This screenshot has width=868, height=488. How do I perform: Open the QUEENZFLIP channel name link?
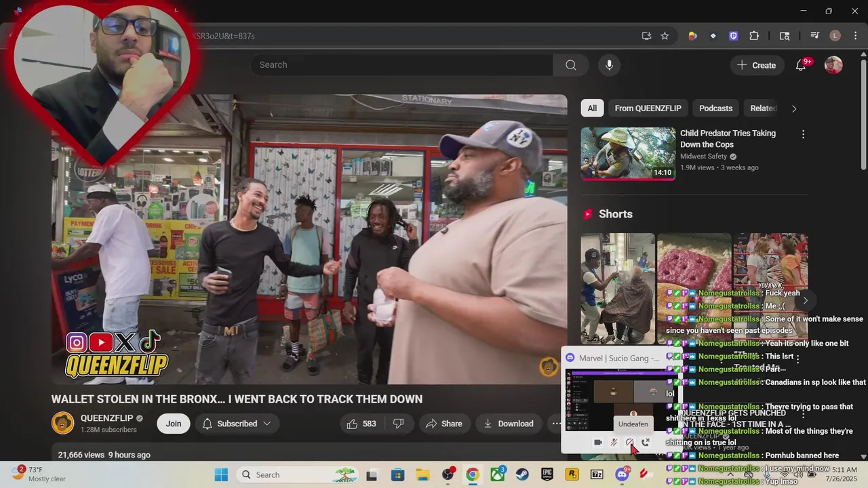(x=106, y=418)
